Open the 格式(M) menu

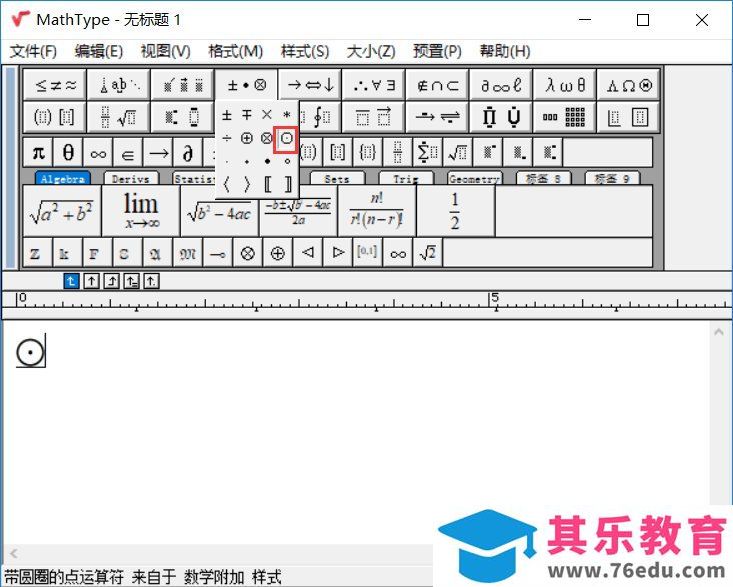(235, 51)
